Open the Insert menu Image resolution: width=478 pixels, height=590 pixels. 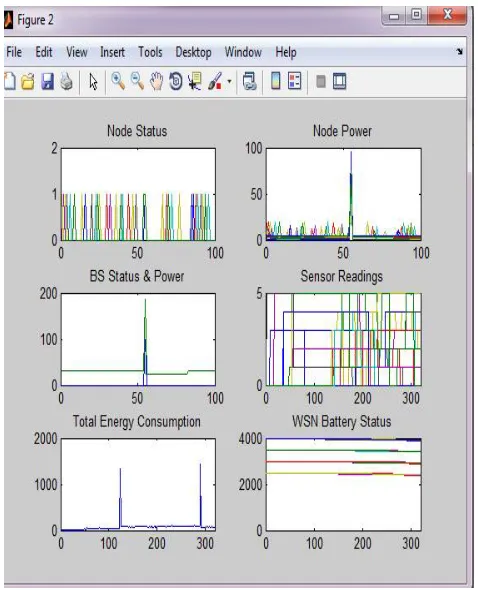(112, 52)
